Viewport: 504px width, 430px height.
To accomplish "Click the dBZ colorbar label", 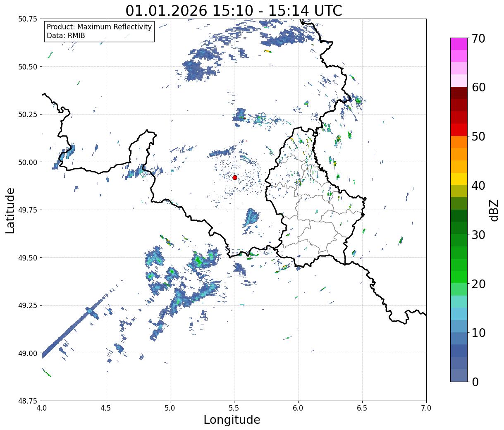I will 494,210.
